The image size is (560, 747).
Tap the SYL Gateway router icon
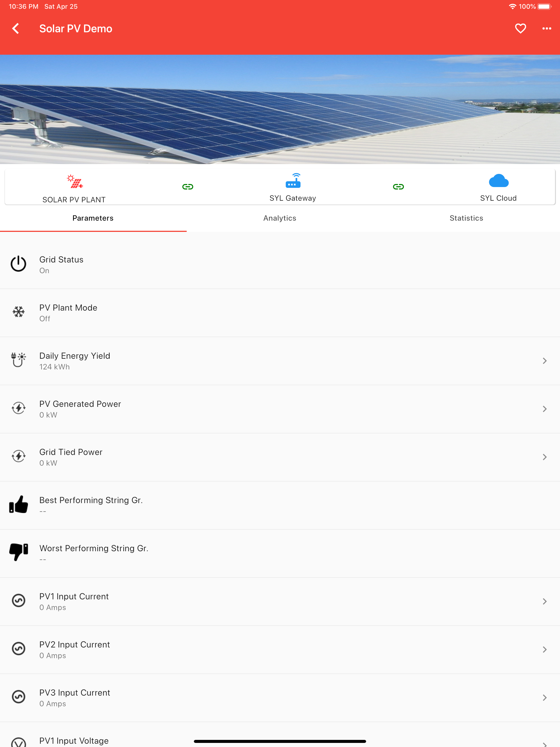293,180
